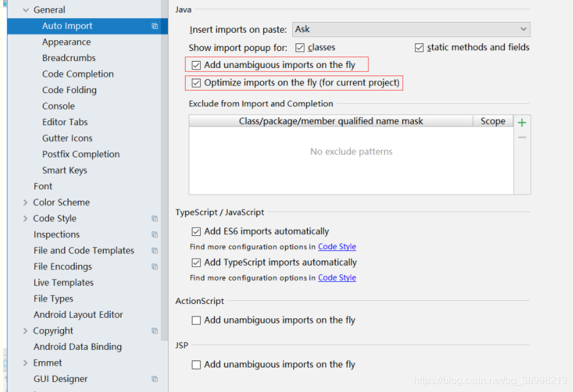
Task: Click the settings icon beside Auto Import
Action: click(154, 26)
